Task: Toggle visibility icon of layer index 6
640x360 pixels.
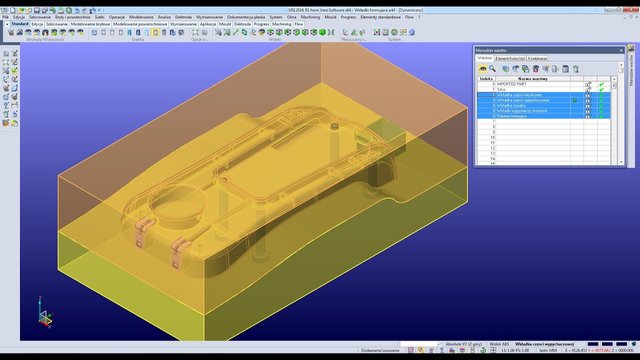Action: tap(588, 116)
